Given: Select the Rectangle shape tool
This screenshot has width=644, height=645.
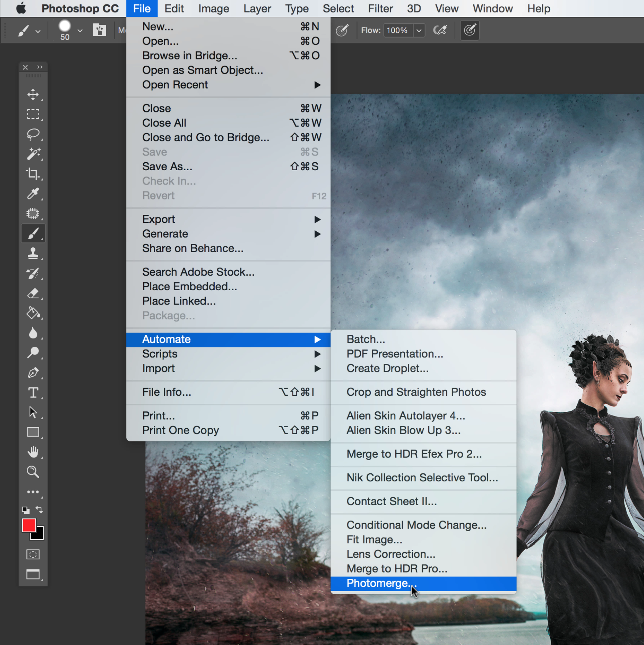Looking at the screenshot, I should [x=33, y=432].
